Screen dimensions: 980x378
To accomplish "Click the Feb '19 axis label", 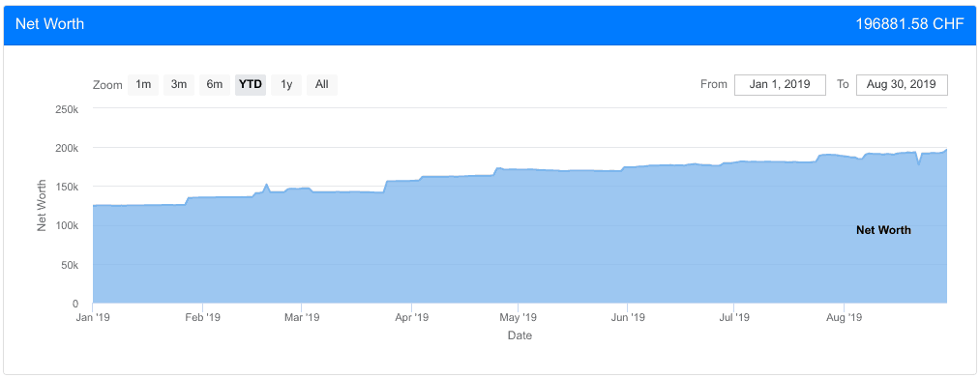I will (x=202, y=317).
